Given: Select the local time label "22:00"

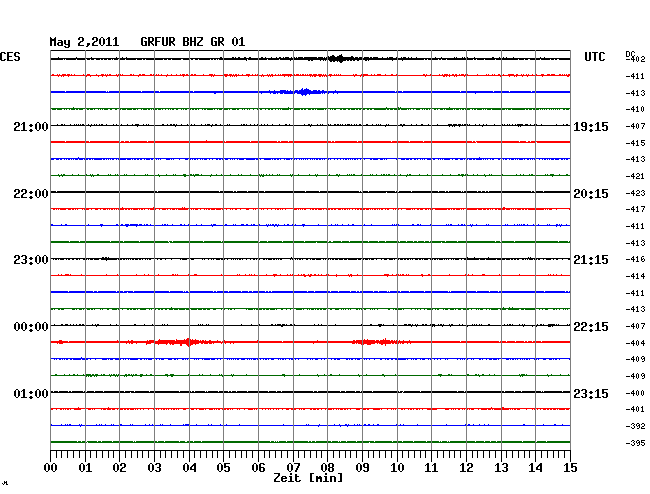Looking at the screenshot, I should 31,194.
